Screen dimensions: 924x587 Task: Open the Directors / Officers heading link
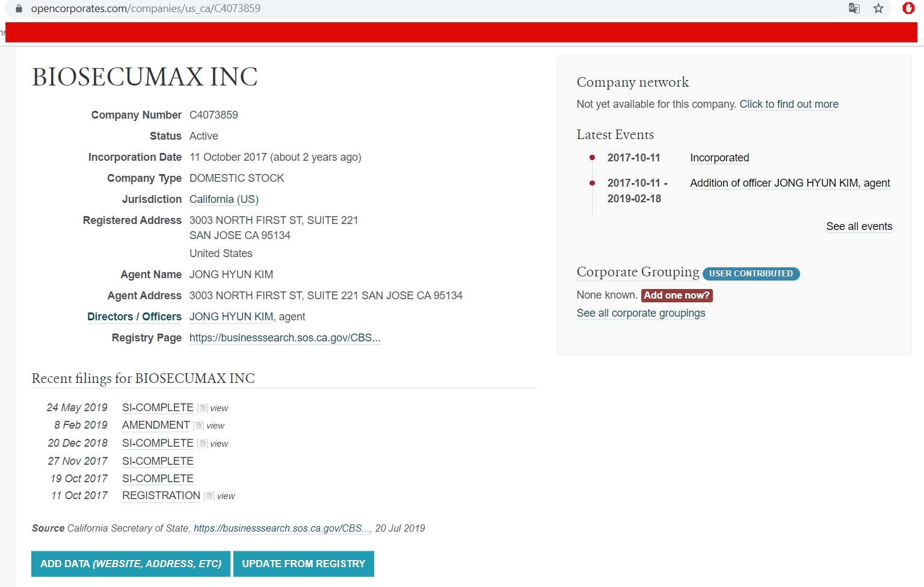(x=134, y=317)
